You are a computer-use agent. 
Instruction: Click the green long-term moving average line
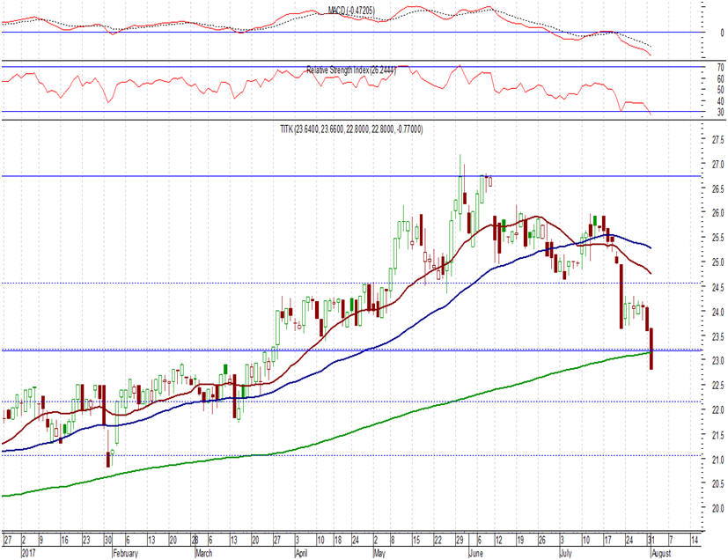click(x=325, y=440)
